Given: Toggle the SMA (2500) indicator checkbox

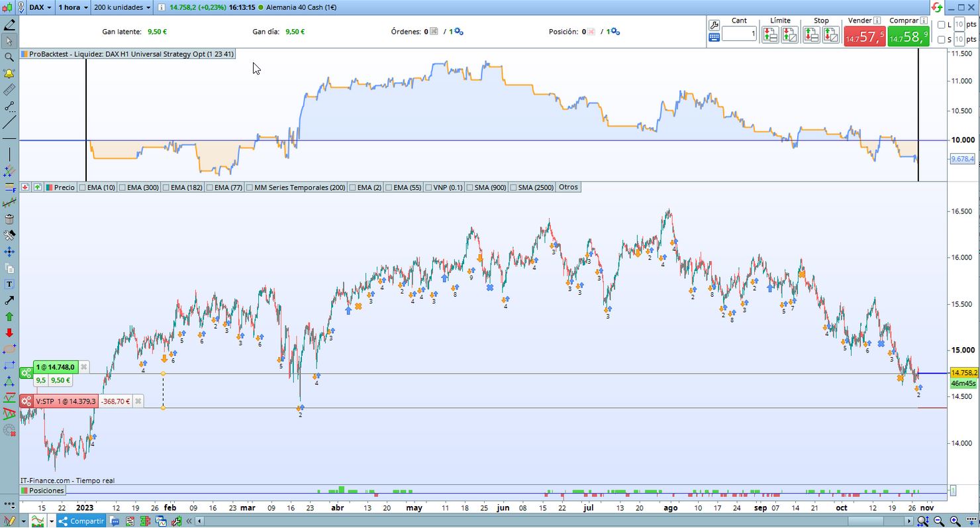Looking at the screenshot, I should pyautogui.click(x=513, y=187).
